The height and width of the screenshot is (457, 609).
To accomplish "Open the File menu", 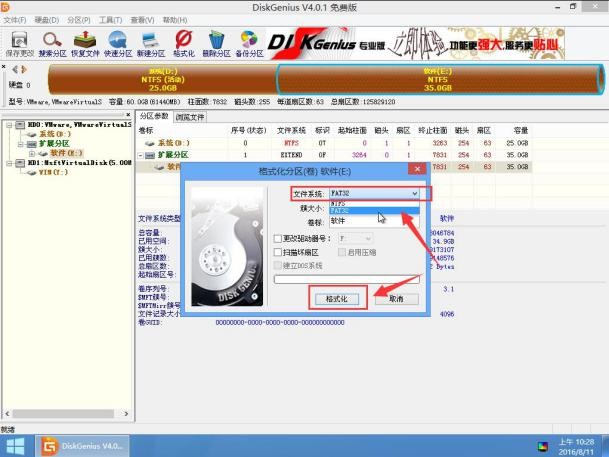I will click(x=15, y=20).
